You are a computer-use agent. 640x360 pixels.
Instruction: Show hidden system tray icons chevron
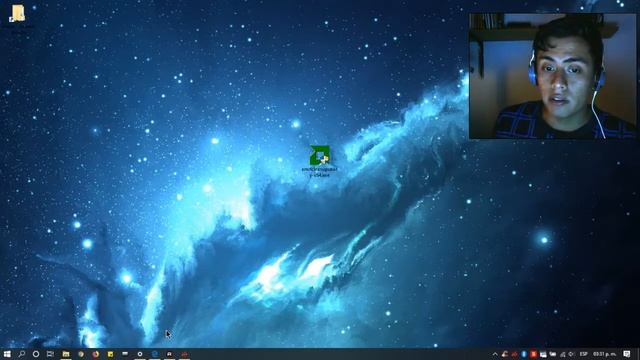[x=495, y=354]
